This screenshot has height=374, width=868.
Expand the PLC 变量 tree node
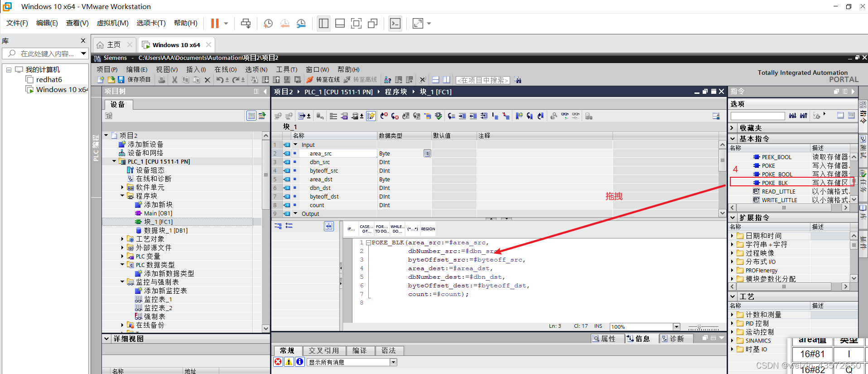click(x=122, y=256)
